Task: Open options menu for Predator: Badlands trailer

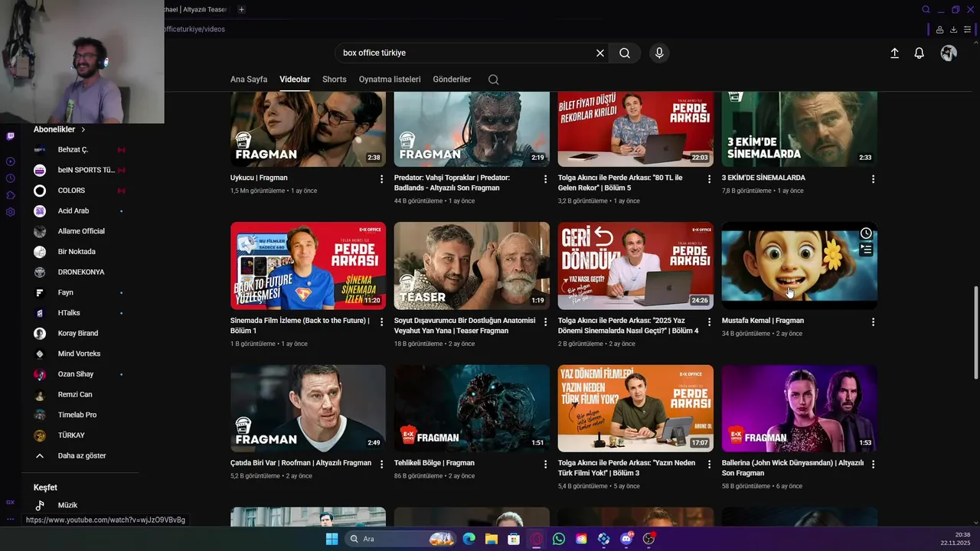Action: 545,179
